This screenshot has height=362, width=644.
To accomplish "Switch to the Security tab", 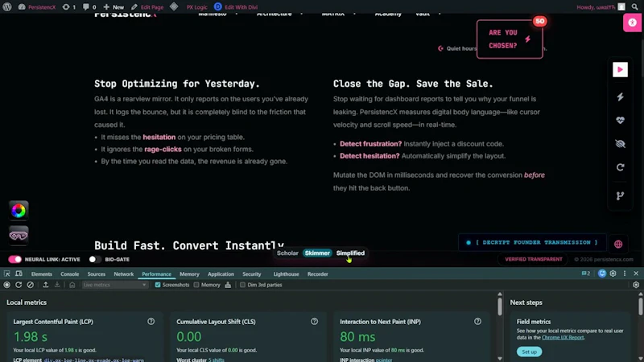I will pyautogui.click(x=252, y=274).
